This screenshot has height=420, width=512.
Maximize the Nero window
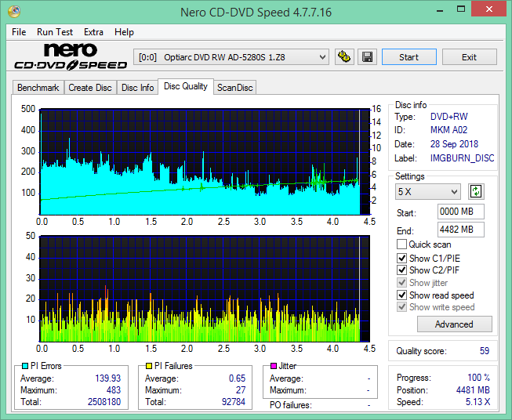(461, 9)
